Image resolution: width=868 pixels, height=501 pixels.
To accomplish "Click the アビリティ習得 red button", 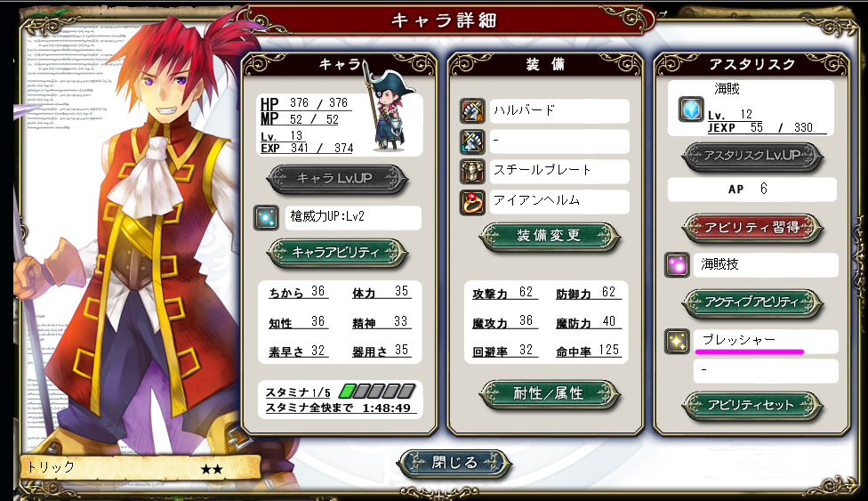I will 753,227.
